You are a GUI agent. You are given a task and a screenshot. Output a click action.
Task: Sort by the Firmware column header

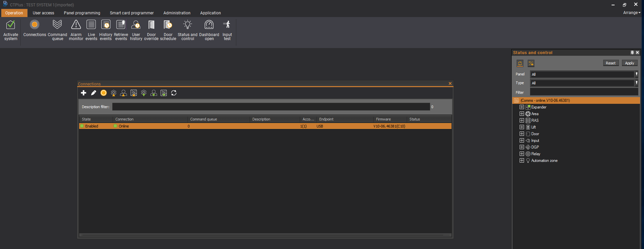click(x=390, y=119)
